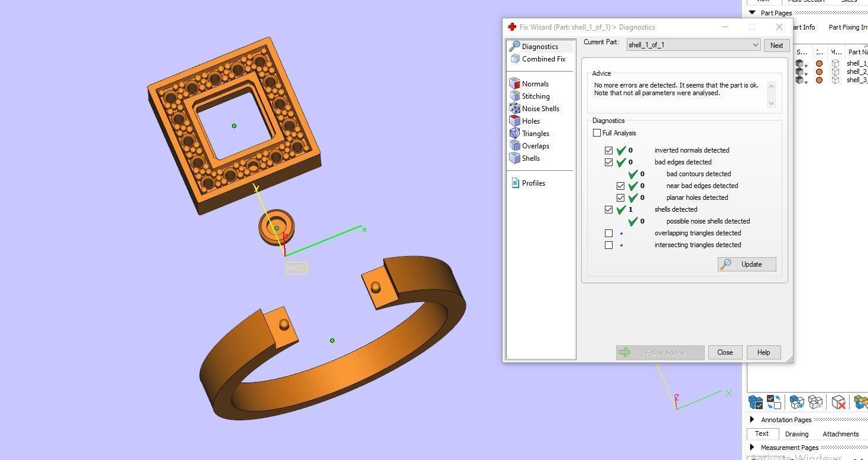This screenshot has height=460, width=868.
Task: Click select-all-parts icon in part toolbar
Action: (756, 402)
